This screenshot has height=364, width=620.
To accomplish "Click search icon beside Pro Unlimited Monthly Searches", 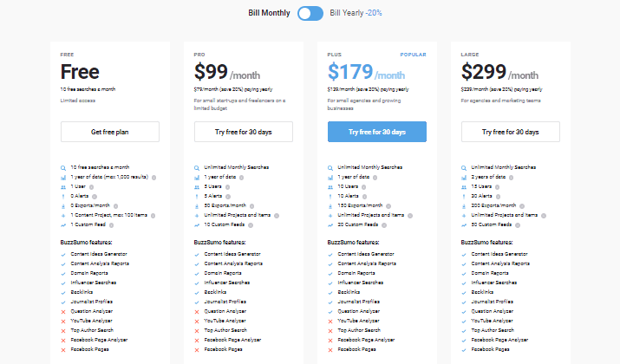I will (x=197, y=168).
